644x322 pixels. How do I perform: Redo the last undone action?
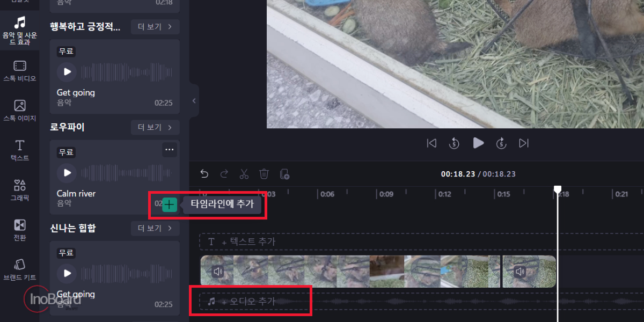(224, 173)
